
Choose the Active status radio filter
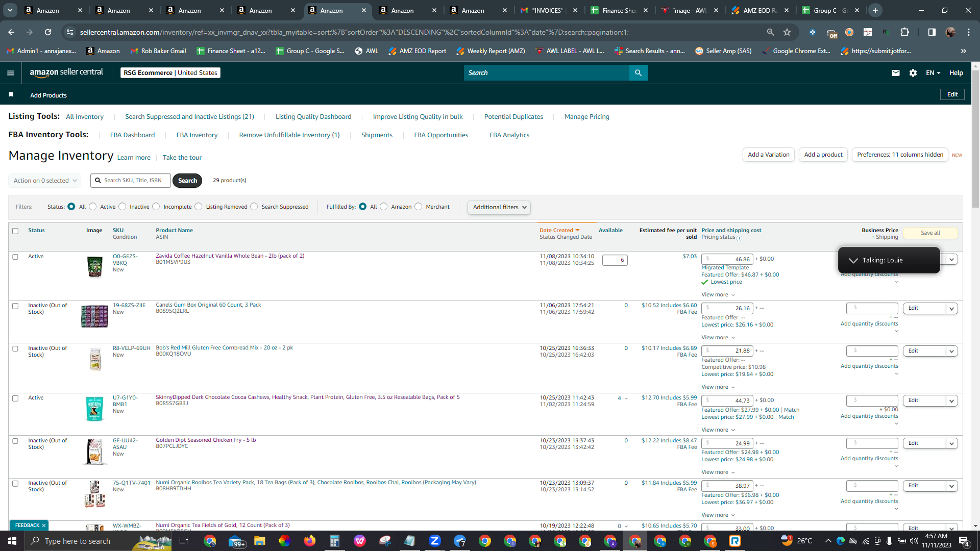click(x=93, y=207)
